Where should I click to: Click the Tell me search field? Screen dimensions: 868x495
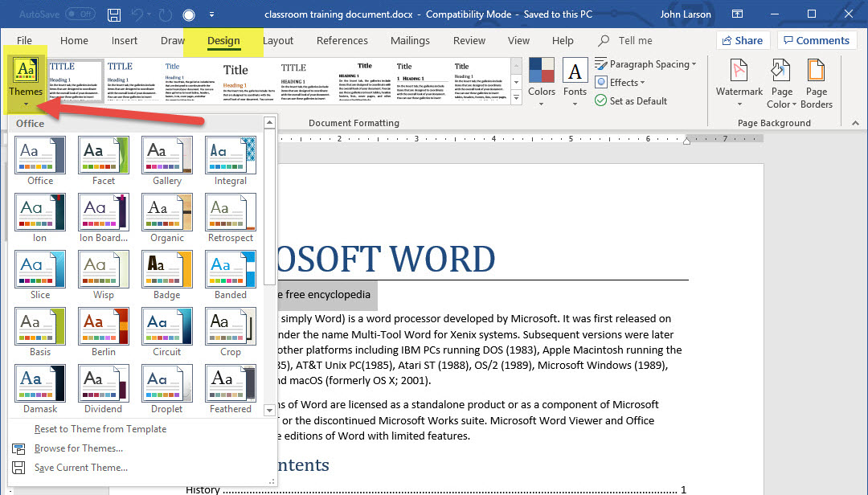click(635, 40)
